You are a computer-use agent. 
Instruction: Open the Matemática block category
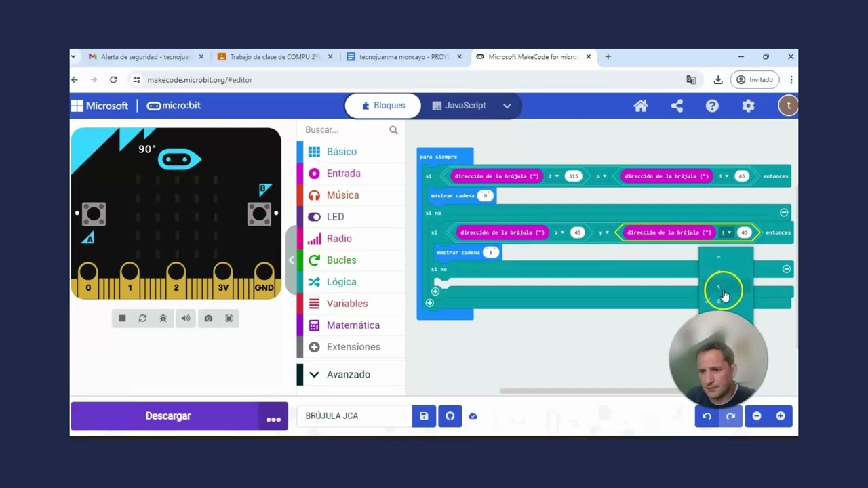(x=351, y=325)
